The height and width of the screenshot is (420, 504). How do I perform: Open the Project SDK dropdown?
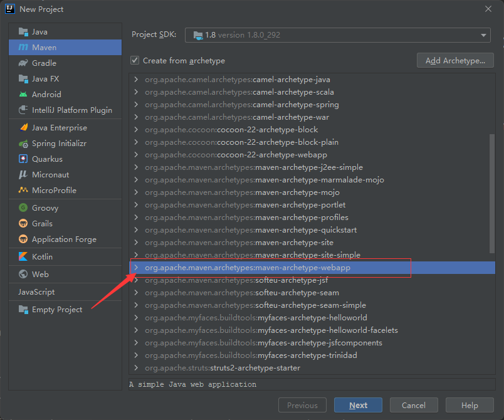pos(483,35)
